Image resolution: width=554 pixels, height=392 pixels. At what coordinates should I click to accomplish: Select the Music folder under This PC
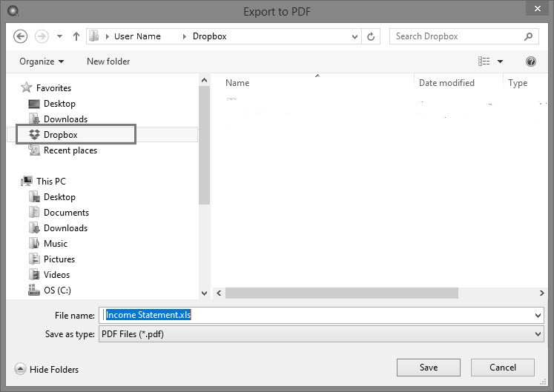56,244
